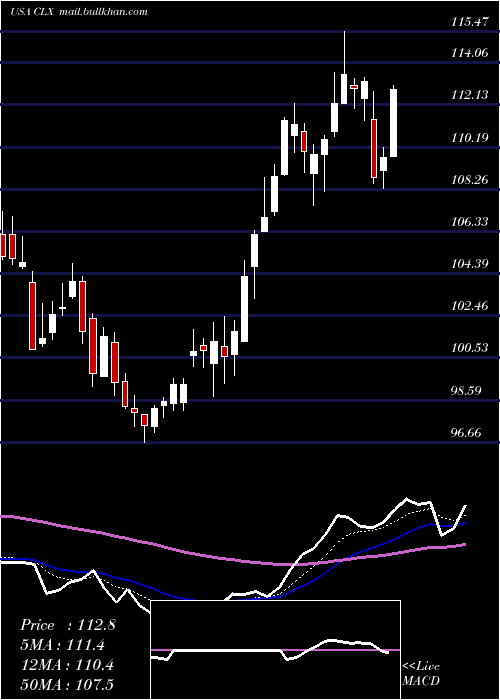Click the Live MACD inset chart
The image size is (500, 700).
[x=275, y=650]
